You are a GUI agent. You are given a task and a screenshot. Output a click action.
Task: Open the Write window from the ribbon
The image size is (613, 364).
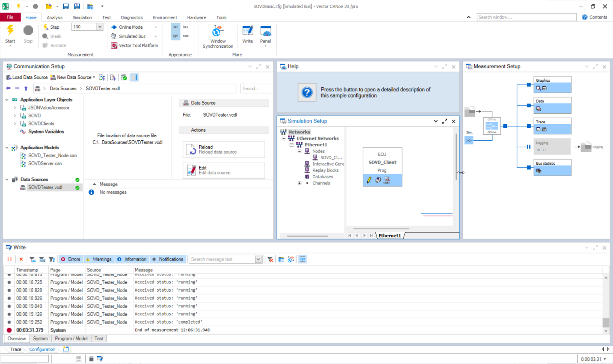247,34
